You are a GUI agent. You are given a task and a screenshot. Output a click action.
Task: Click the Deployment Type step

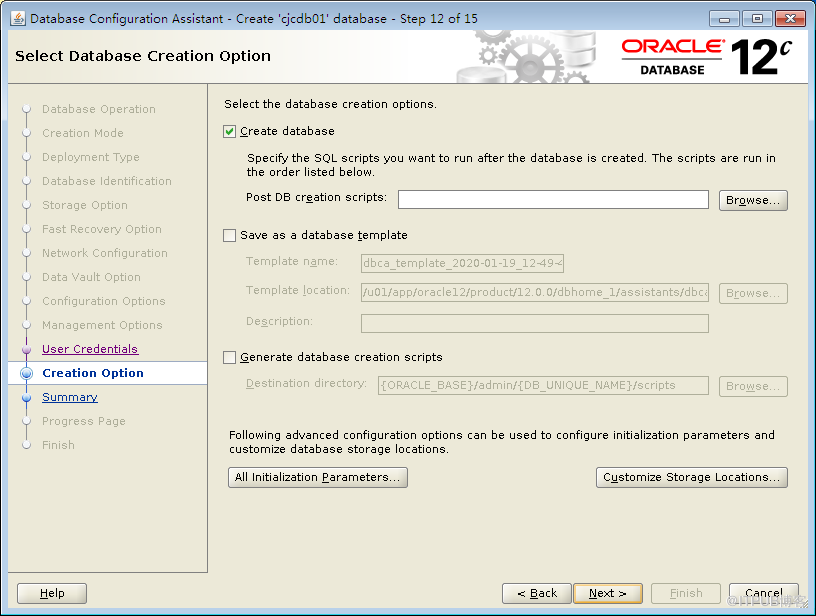point(91,157)
